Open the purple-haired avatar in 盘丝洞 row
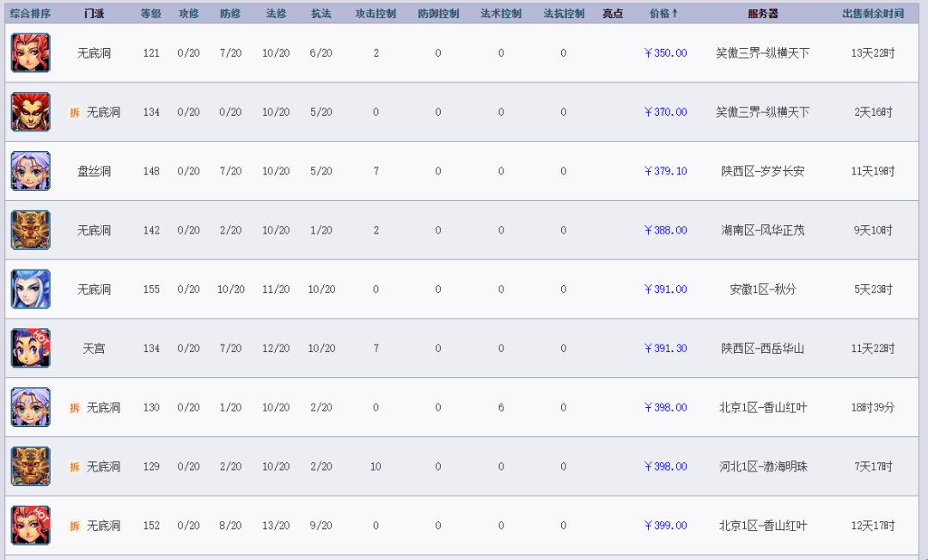The width and height of the screenshot is (928, 560). pyautogui.click(x=31, y=171)
